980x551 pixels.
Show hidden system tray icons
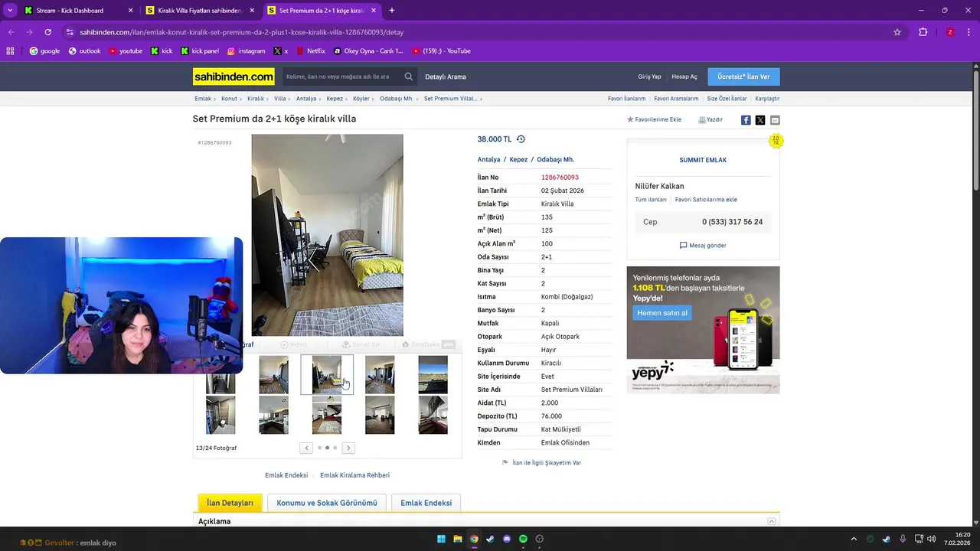point(854,540)
